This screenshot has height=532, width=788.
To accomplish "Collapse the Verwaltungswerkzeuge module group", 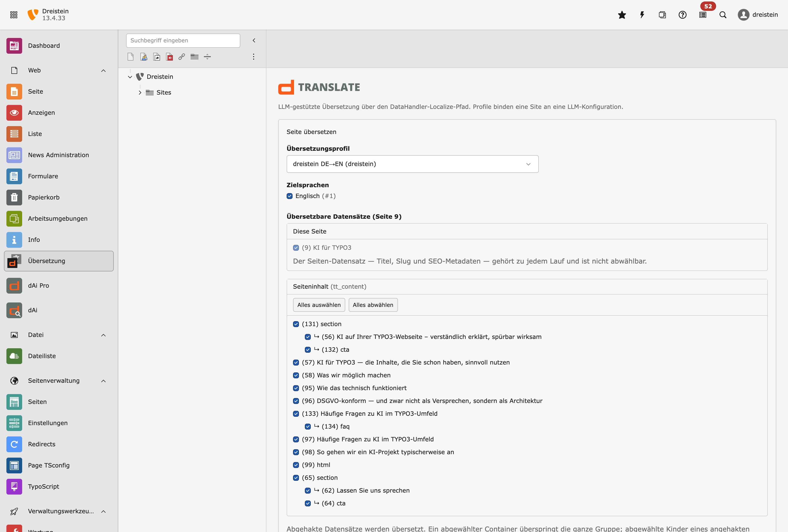I will [x=103, y=511].
